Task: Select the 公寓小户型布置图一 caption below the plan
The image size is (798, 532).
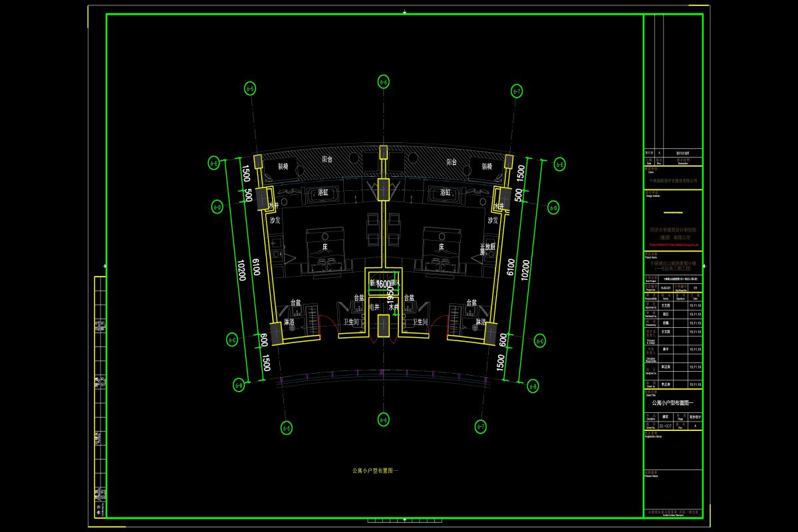Action: [374, 470]
